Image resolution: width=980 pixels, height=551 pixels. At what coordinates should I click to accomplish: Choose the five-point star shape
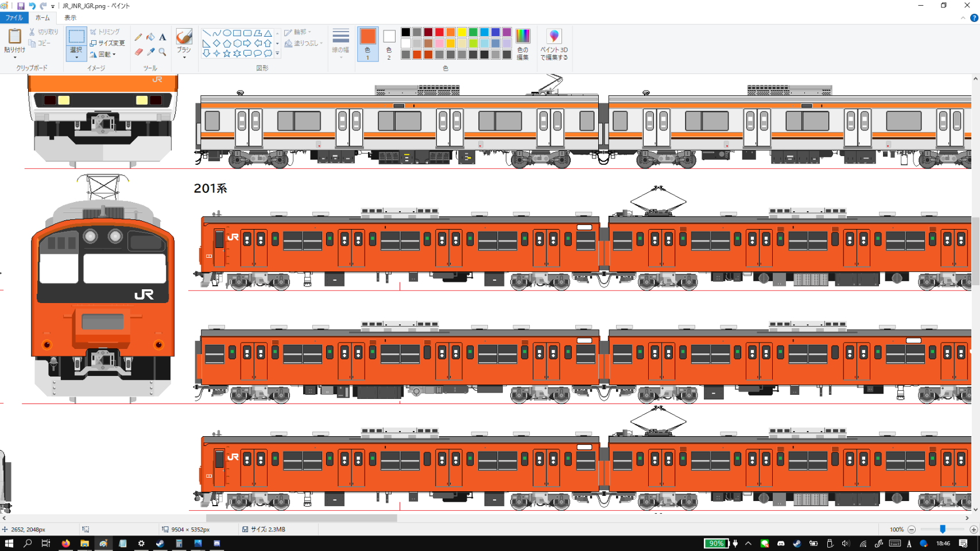pos(227,53)
